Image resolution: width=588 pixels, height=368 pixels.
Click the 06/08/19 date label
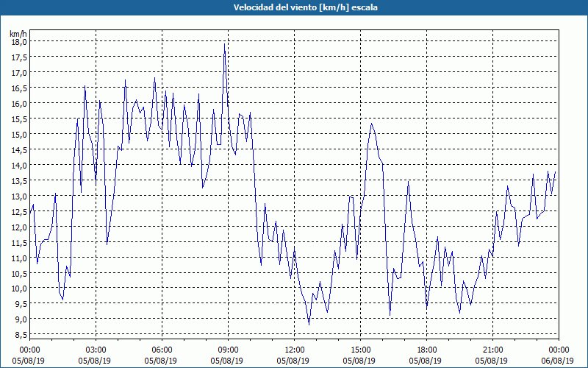pos(557,361)
